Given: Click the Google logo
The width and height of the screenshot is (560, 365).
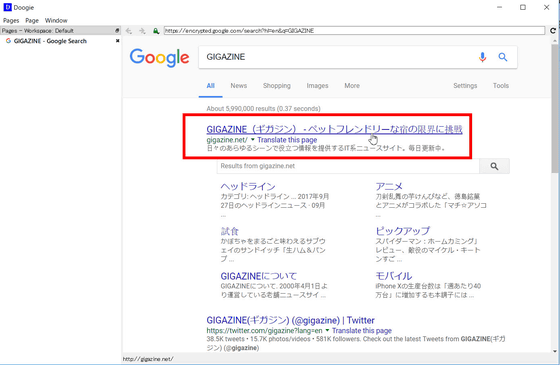Looking at the screenshot, I should tap(159, 58).
